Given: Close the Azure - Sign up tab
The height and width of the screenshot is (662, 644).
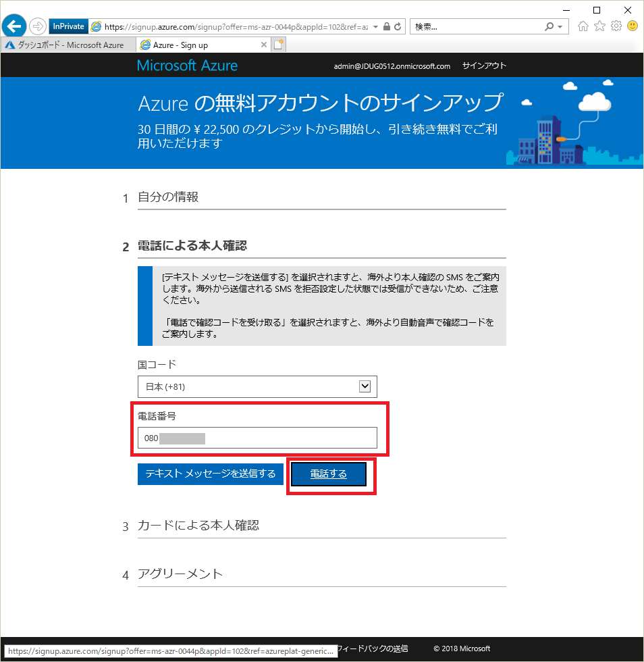Looking at the screenshot, I should pos(264,45).
